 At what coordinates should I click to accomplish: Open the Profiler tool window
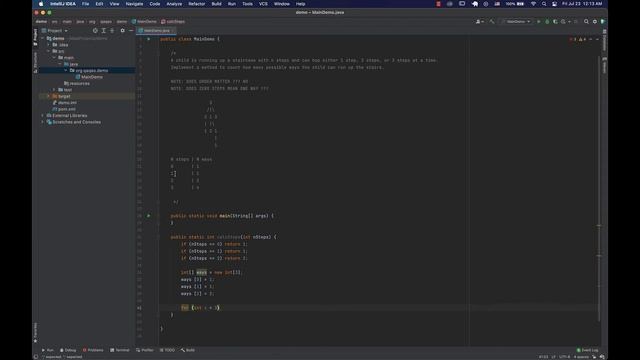(x=145, y=350)
